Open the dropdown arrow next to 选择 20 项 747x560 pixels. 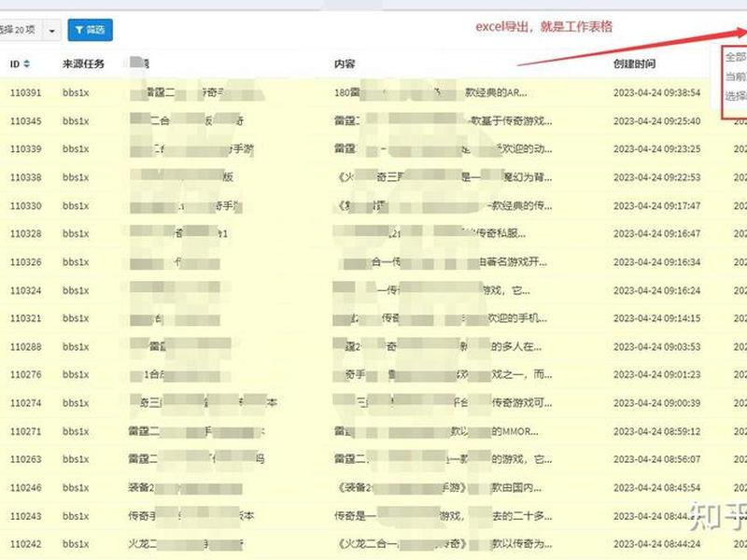(x=52, y=31)
